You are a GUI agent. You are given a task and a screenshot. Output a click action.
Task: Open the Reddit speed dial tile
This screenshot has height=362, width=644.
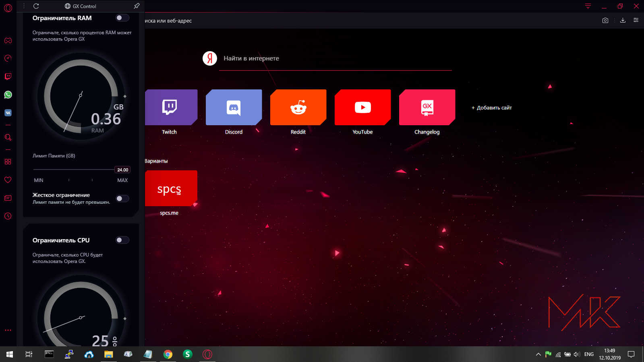(298, 107)
